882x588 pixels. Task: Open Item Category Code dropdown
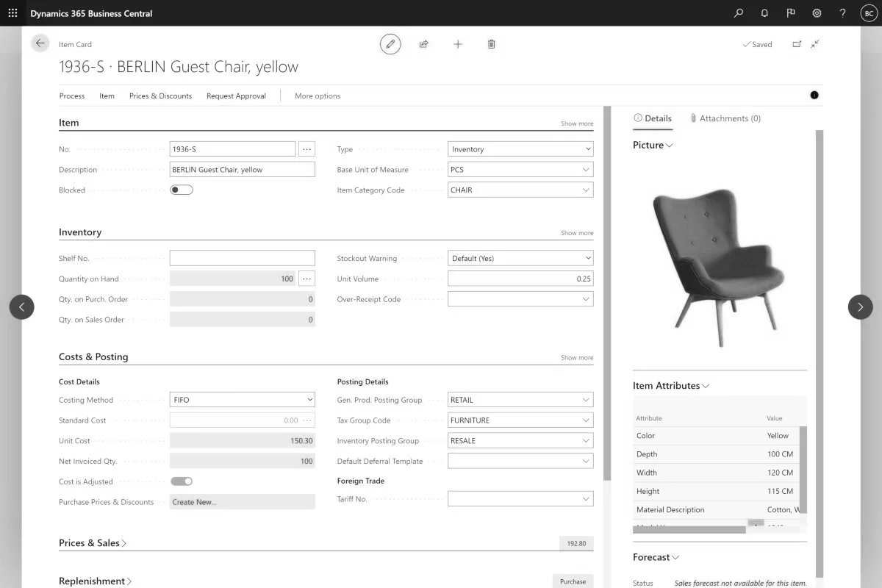tap(520, 190)
